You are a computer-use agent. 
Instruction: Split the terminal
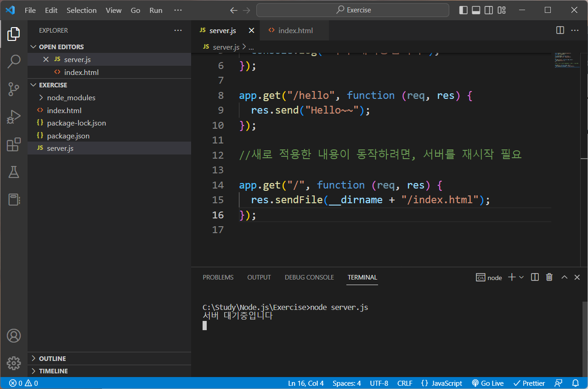535,277
